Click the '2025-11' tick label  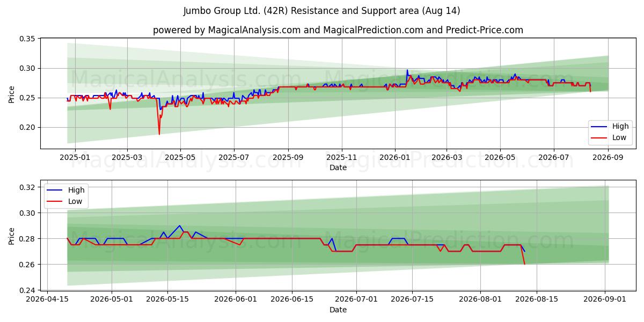[342, 157]
